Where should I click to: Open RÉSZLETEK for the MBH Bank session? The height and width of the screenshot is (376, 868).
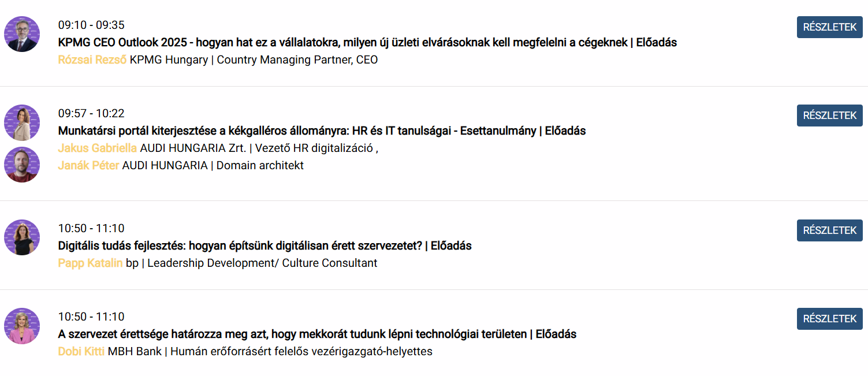point(829,319)
